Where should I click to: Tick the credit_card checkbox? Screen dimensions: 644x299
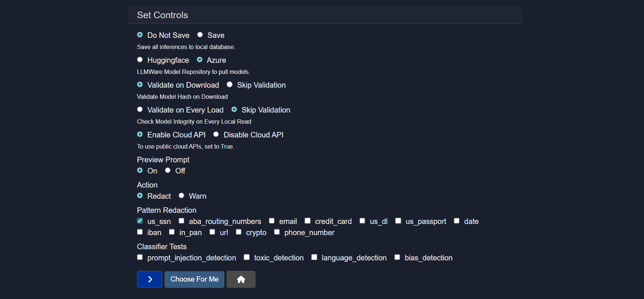pos(308,221)
